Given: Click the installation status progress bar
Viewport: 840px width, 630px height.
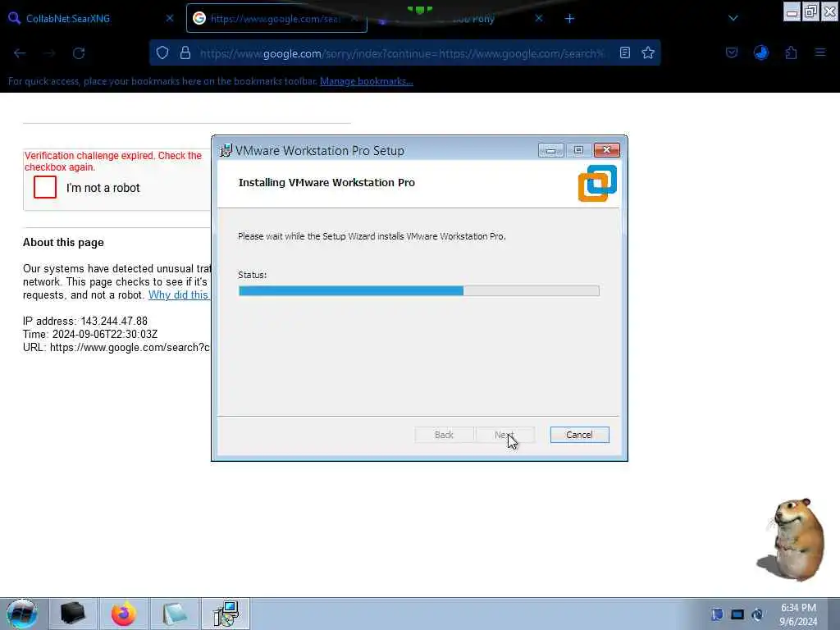Looking at the screenshot, I should [419, 291].
